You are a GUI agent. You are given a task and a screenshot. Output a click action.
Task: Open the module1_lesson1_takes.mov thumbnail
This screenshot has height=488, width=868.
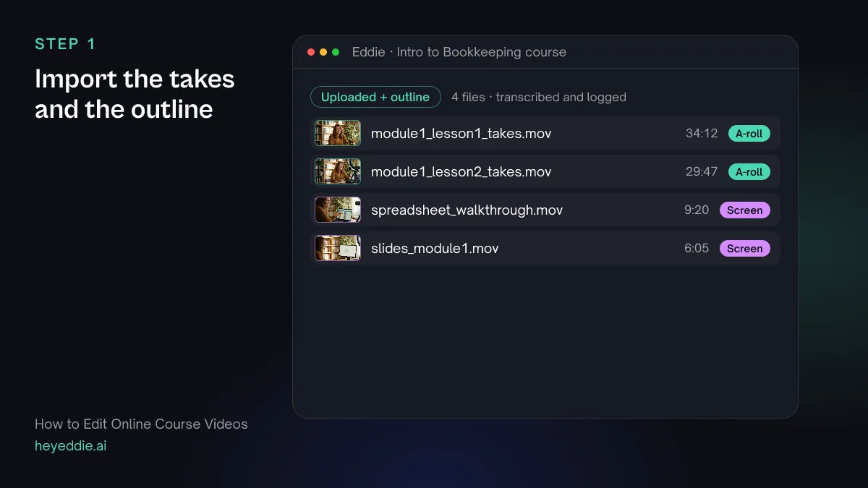tap(338, 133)
